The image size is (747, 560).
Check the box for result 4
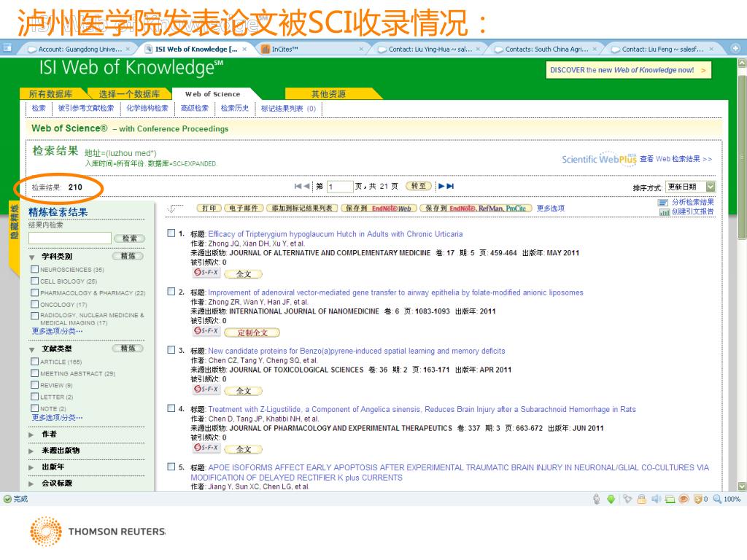(171, 408)
